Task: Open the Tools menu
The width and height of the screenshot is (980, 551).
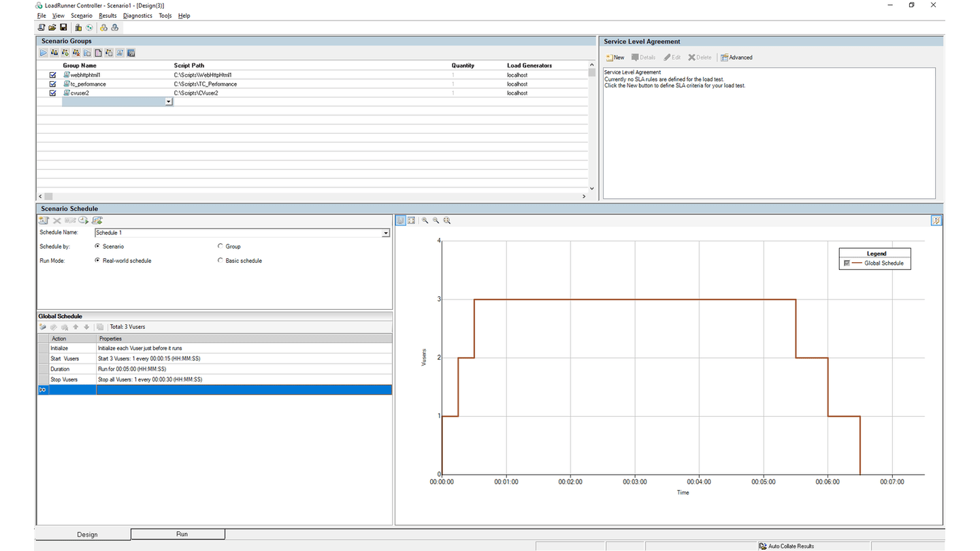Action: (x=165, y=16)
